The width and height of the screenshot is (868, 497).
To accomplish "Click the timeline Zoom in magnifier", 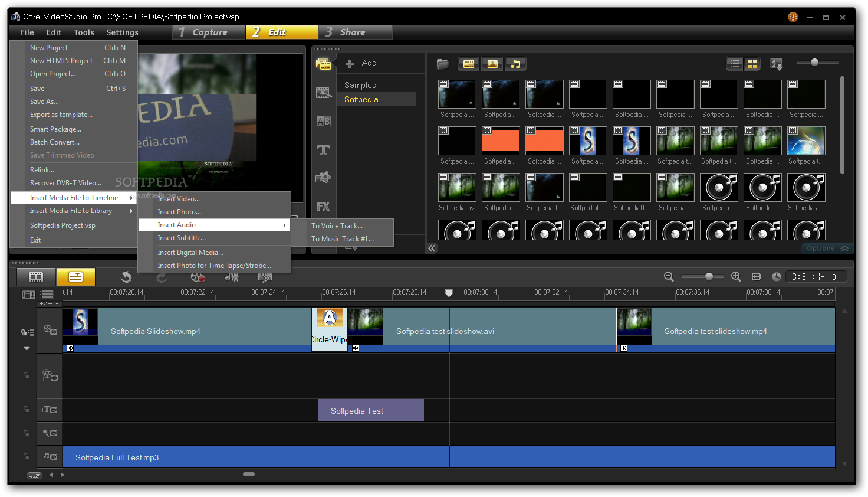I will (736, 276).
